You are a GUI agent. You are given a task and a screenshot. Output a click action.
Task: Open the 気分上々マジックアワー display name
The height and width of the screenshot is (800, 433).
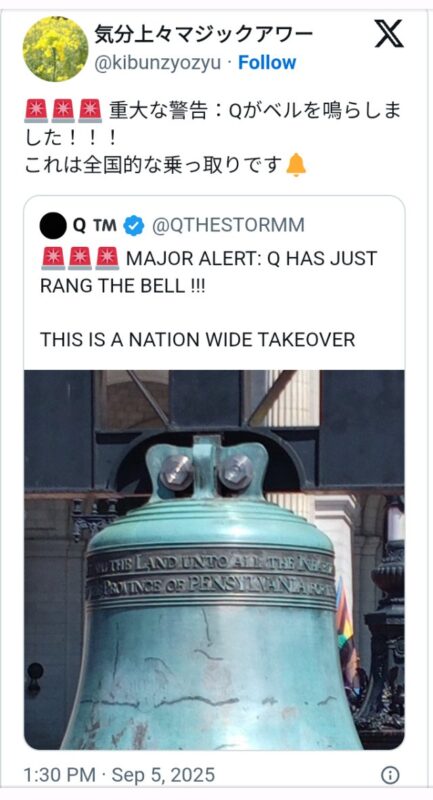point(203,35)
